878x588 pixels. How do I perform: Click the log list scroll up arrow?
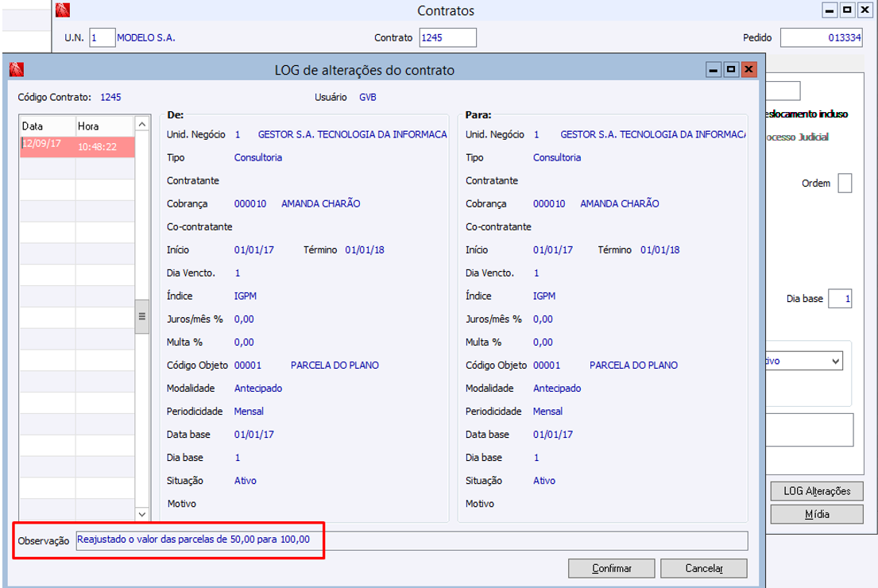142,124
